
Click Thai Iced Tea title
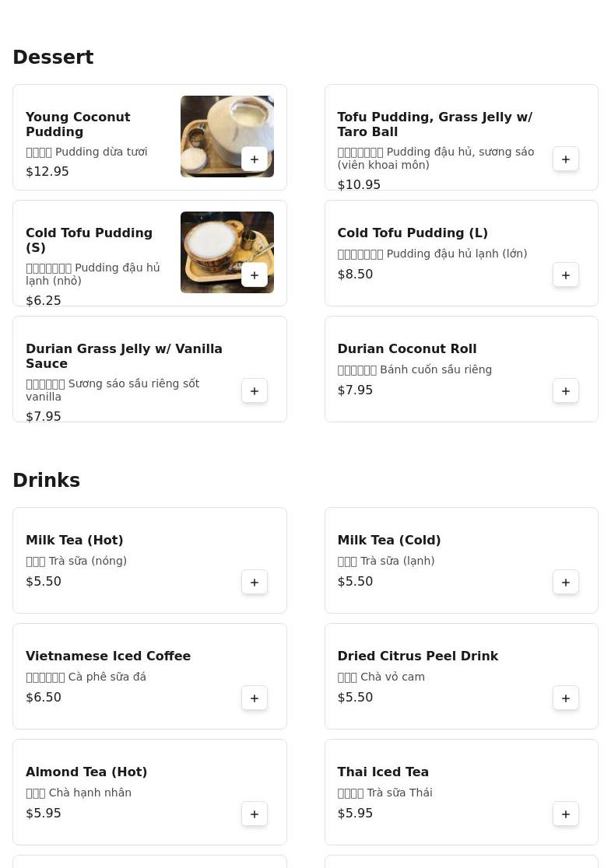click(x=383, y=772)
